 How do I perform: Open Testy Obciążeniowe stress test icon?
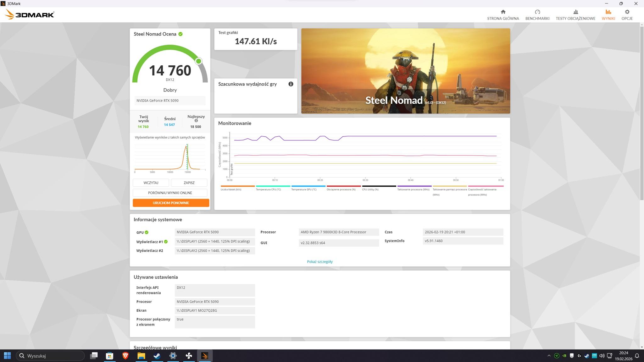575,12
